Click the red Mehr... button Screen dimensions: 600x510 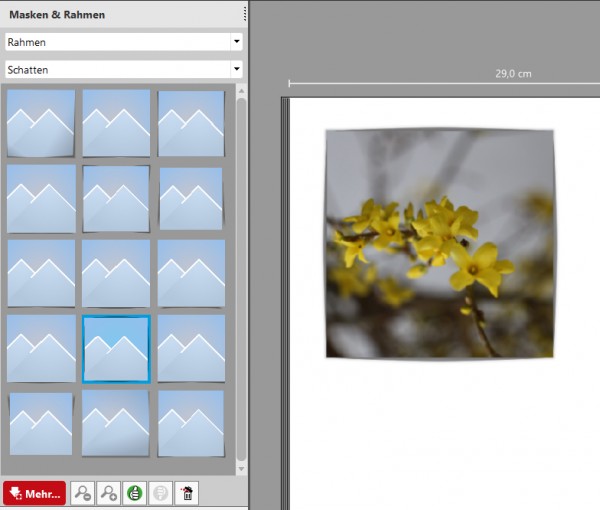click(34, 493)
